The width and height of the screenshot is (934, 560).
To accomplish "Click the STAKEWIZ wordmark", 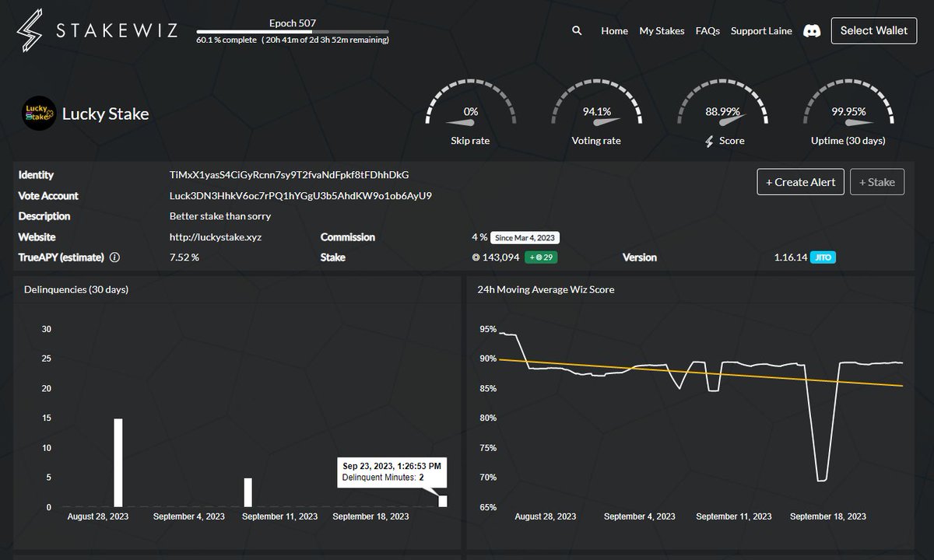I will [x=118, y=32].
